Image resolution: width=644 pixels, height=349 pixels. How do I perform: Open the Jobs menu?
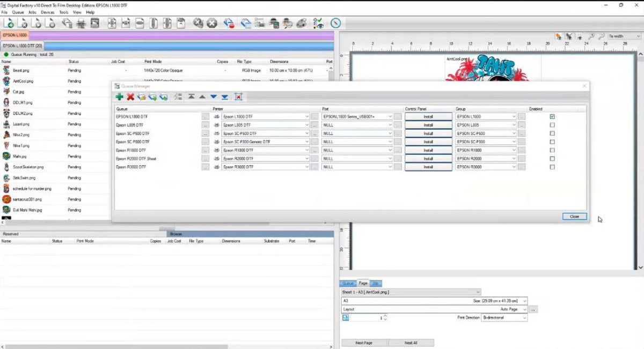pos(32,12)
